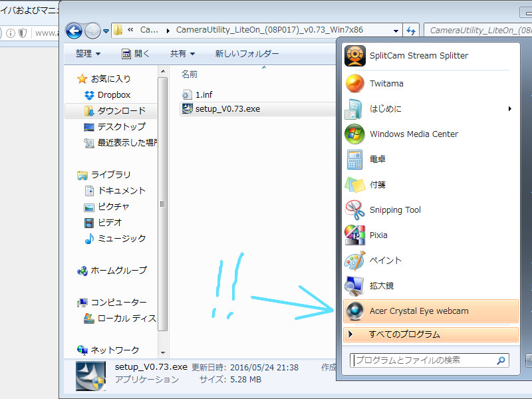532x399 pixels.
Task: Select file name setup_V0.73.exe in list
Action: click(x=227, y=109)
